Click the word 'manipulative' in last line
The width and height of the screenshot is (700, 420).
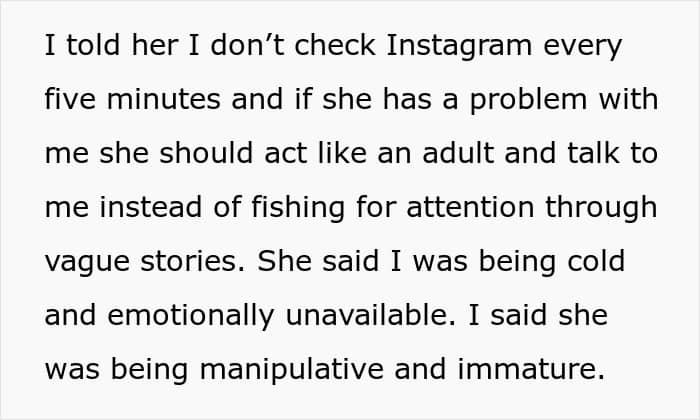(x=292, y=370)
